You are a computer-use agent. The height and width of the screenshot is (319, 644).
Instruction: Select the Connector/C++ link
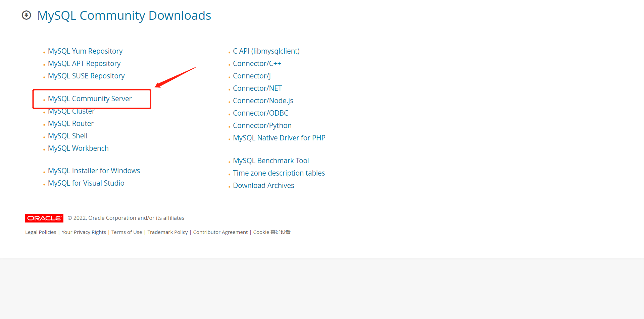click(257, 64)
